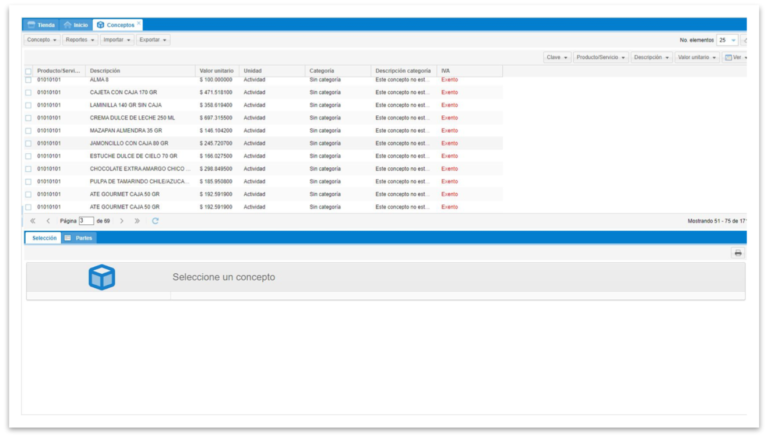Open the Partes tab
This screenshot has width=768, height=438.
(79, 238)
